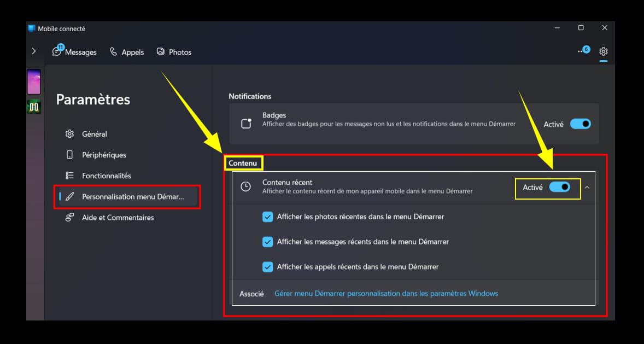Click the Badges notification icon
Screen dimensions: 644x344
point(246,123)
